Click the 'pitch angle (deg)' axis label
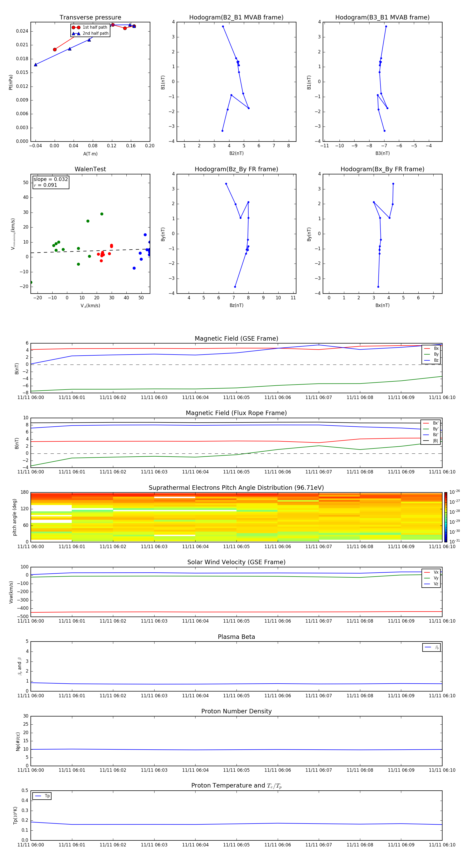This screenshot has height=868, width=473. point(14,517)
